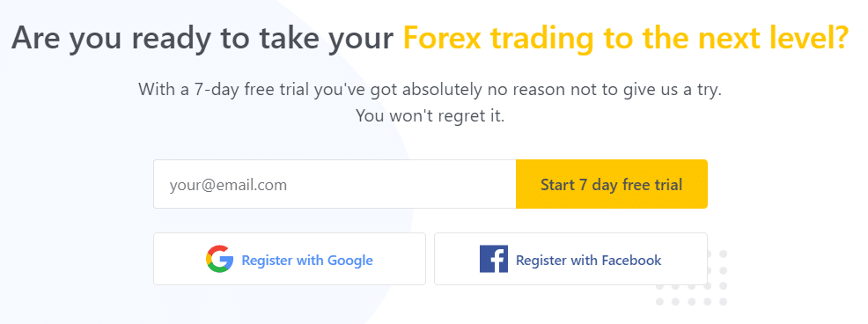The height and width of the screenshot is (324, 868).
Task: Click the 'You won't regret it.' line
Action: click(430, 115)
